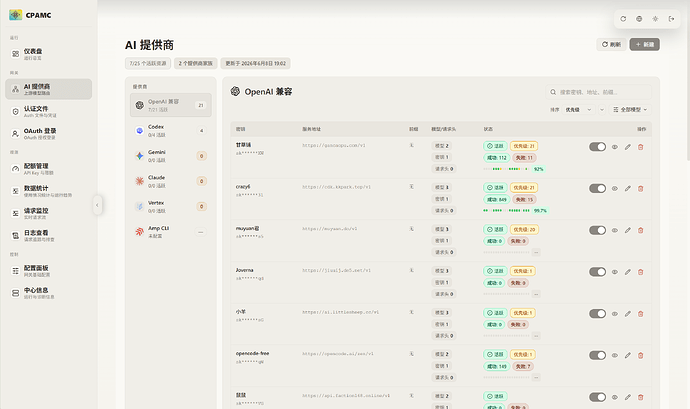Select Claude provider in list
Screen dimensions: 690x409
tap(171, 181)
